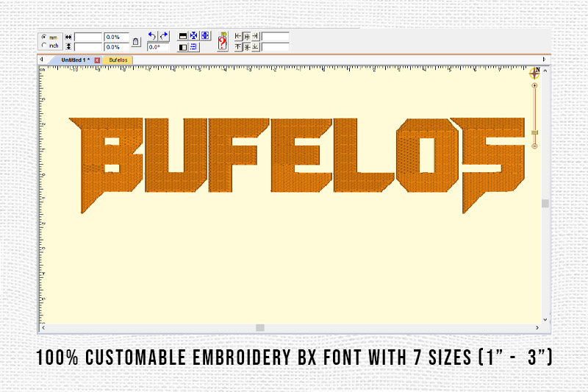
Task: Click the blue list lines icon
Action: [193, 47]
